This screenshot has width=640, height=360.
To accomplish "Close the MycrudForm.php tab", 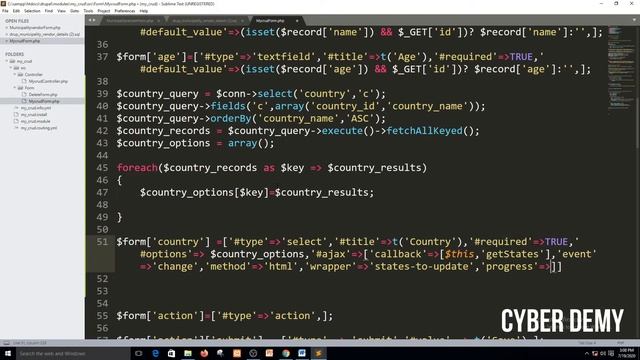I will pos(297,21).
